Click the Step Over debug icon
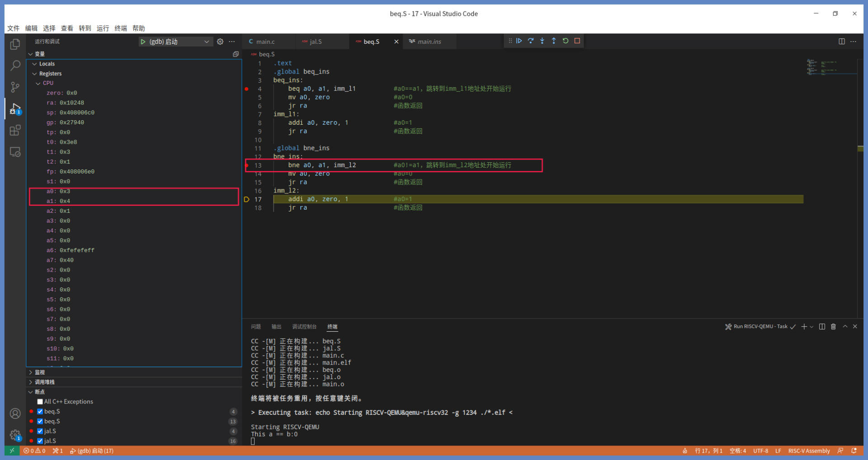Screen dimensions: 868x460 531,41
